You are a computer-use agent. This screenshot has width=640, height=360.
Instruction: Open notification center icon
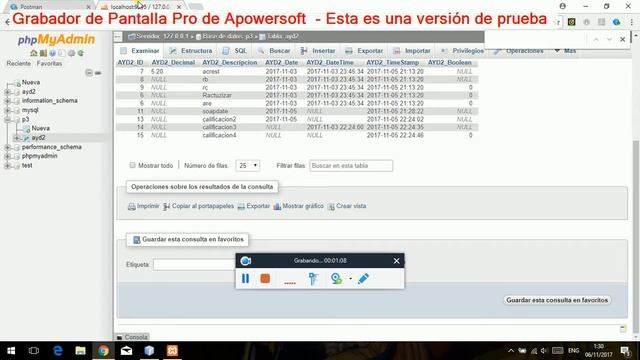click(625, 351)
